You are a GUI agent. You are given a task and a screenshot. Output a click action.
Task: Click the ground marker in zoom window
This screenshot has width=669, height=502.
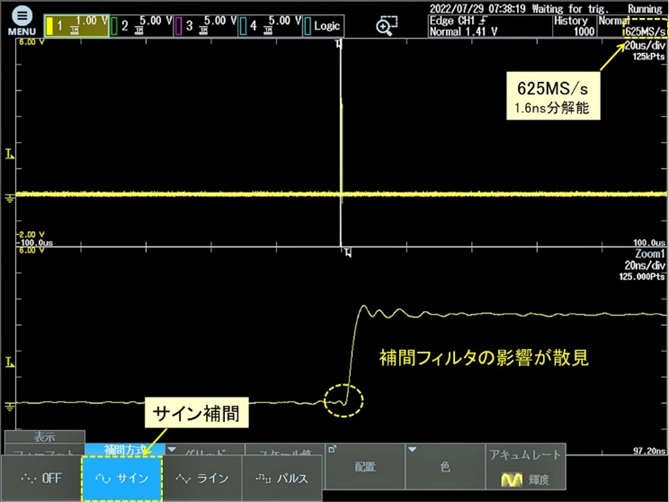point(9,406)
